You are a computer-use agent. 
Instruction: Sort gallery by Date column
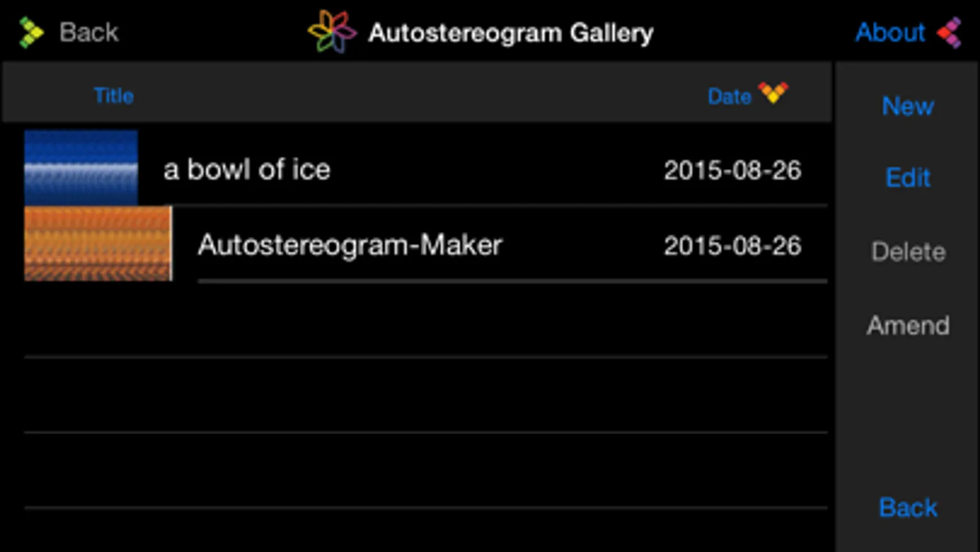click(729, 96)
